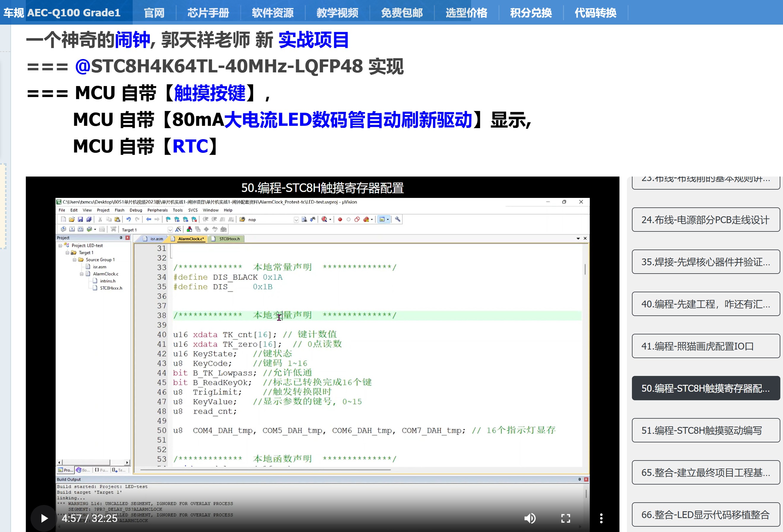
Task: Click the Redo arrow icon
Action: click(x=137, y=220)
